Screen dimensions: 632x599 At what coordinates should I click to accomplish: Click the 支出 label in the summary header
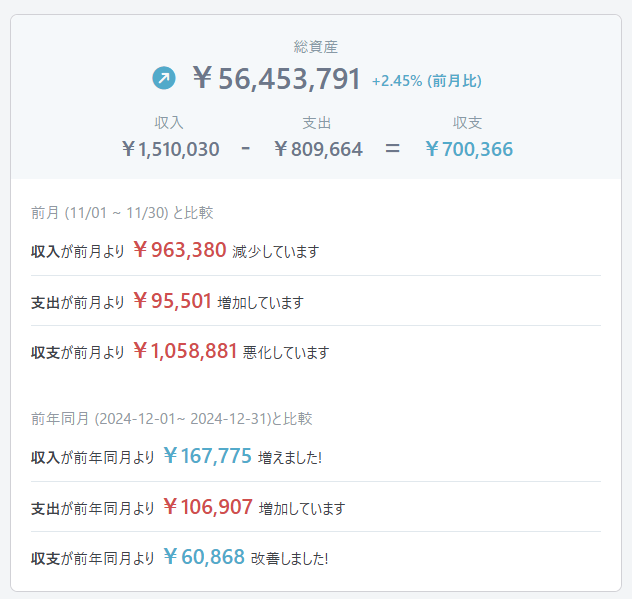coord(317,123)
